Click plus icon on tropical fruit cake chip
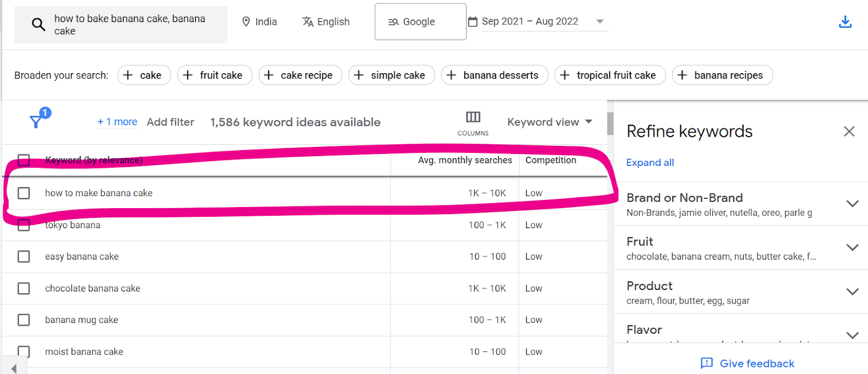Screen dimensions: 868x374 click(x=565, y=75)
